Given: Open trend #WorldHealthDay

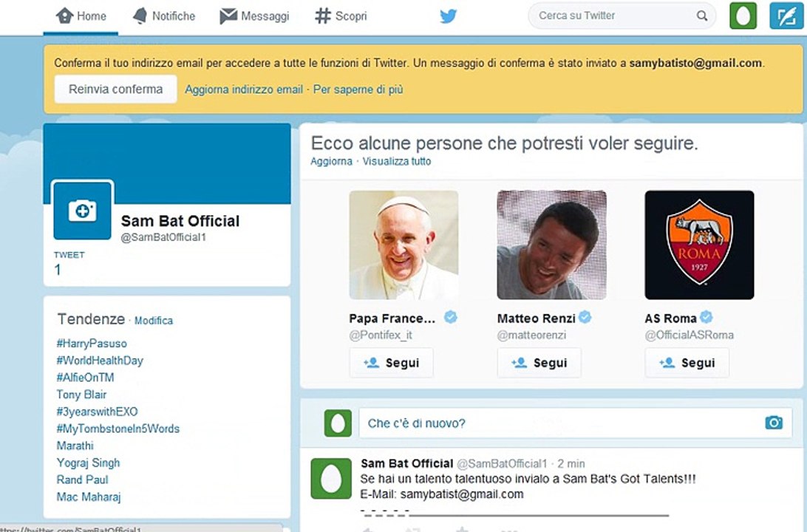Looking at the screenshot, I should click(x=100, y=360).
